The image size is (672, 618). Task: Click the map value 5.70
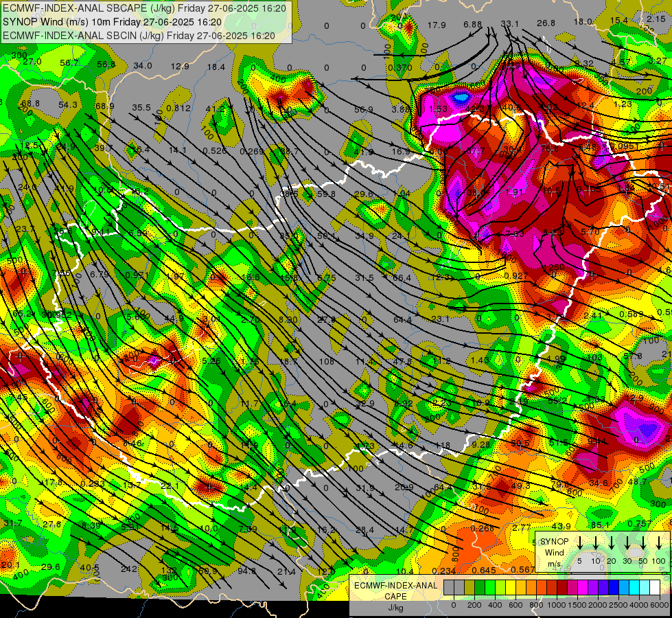coord(590,231)
